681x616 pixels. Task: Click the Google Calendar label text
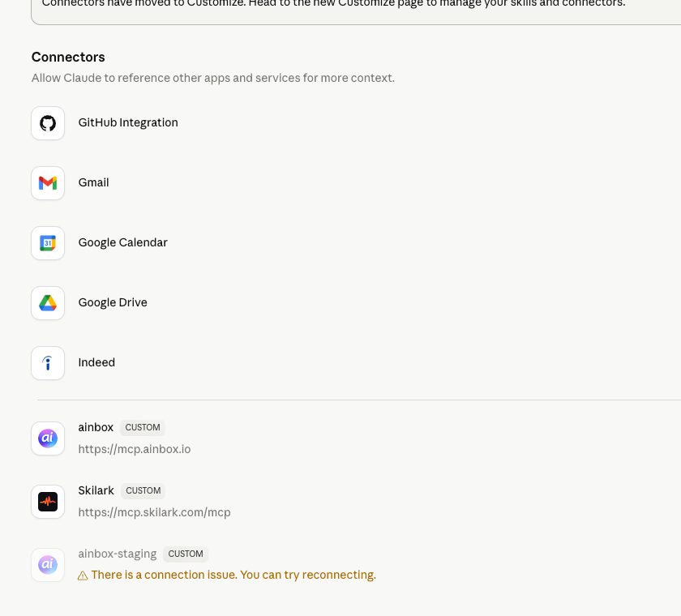coord(122,242)
